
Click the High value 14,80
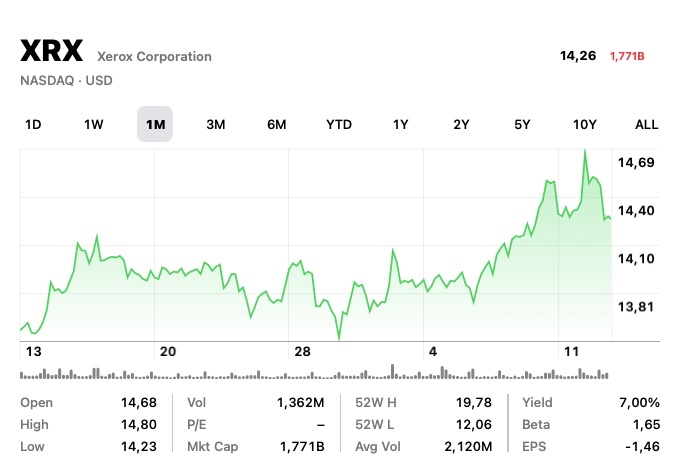coord(139,424)
